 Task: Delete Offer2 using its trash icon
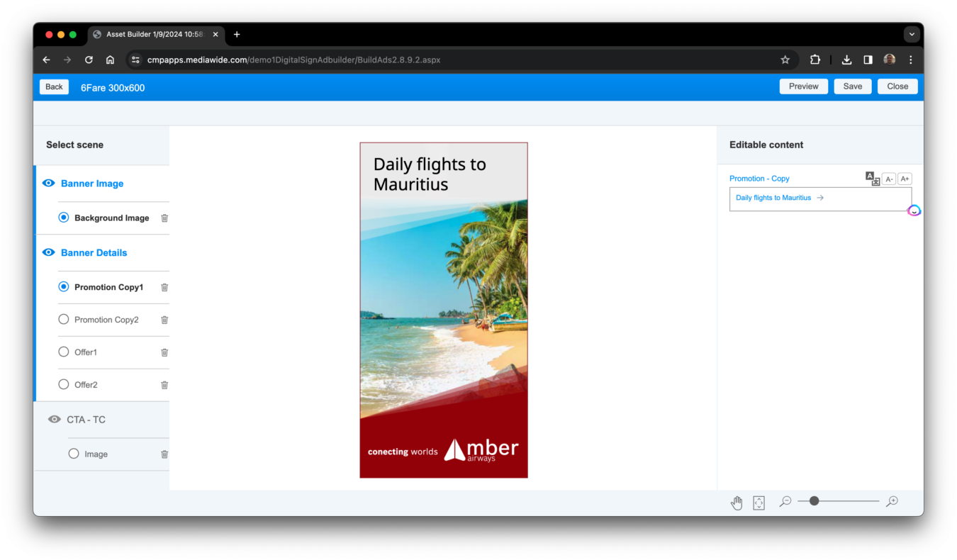coord(164,384)
